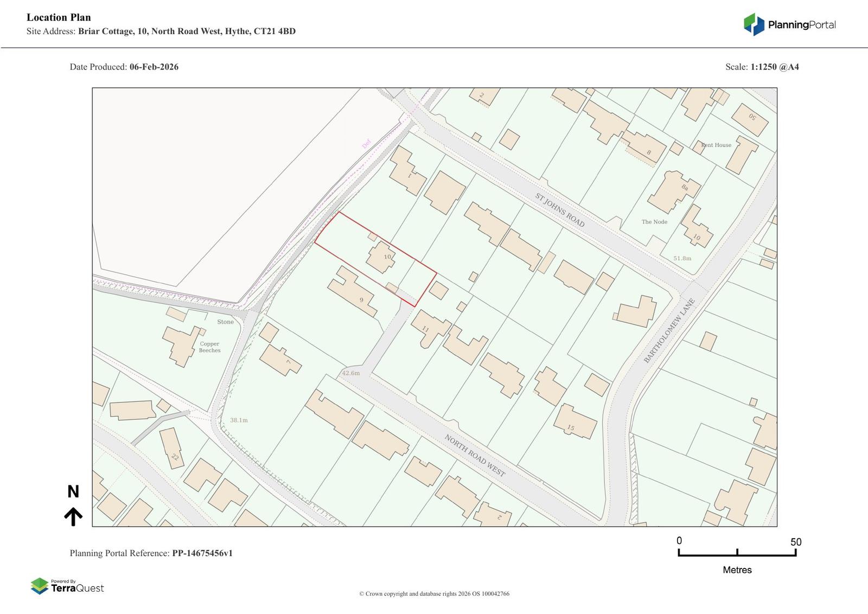868x614 pixels.
Task: Click The Node label on the map
Action: coord(654,222)
